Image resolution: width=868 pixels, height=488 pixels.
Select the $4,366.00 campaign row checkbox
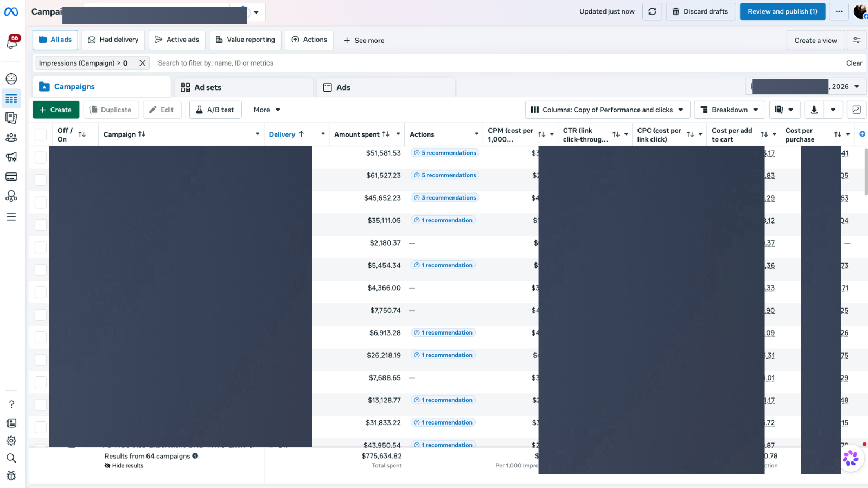41,292
